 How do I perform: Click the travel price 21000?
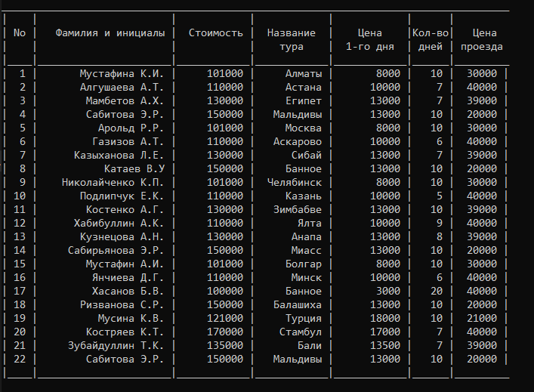click(x=482, y=319)
